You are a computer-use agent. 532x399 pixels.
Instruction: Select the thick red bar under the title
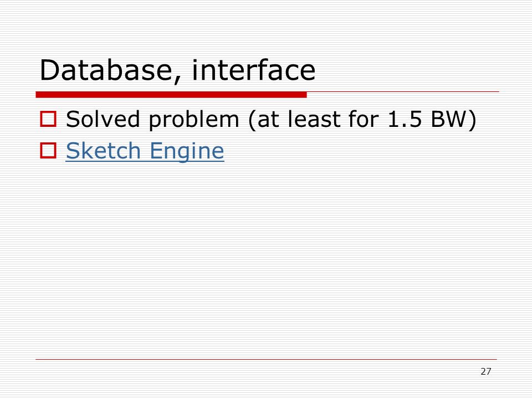tap(171, 95)
